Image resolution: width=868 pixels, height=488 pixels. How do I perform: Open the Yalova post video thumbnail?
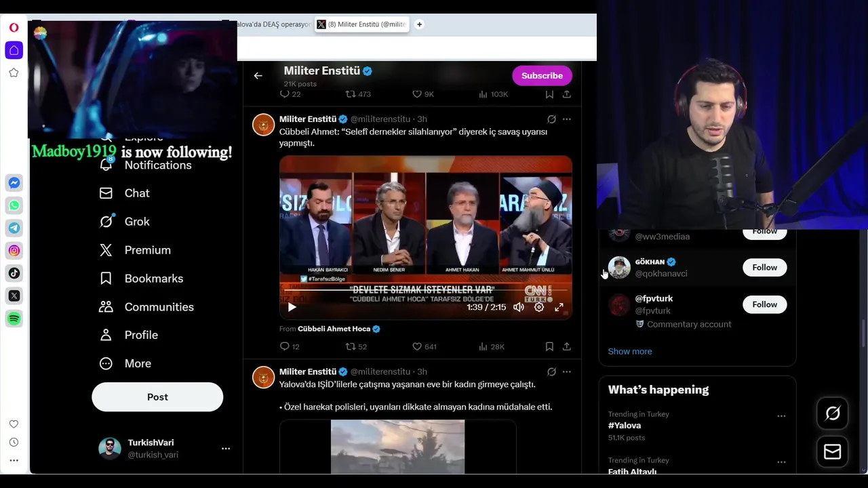point(398,447)
